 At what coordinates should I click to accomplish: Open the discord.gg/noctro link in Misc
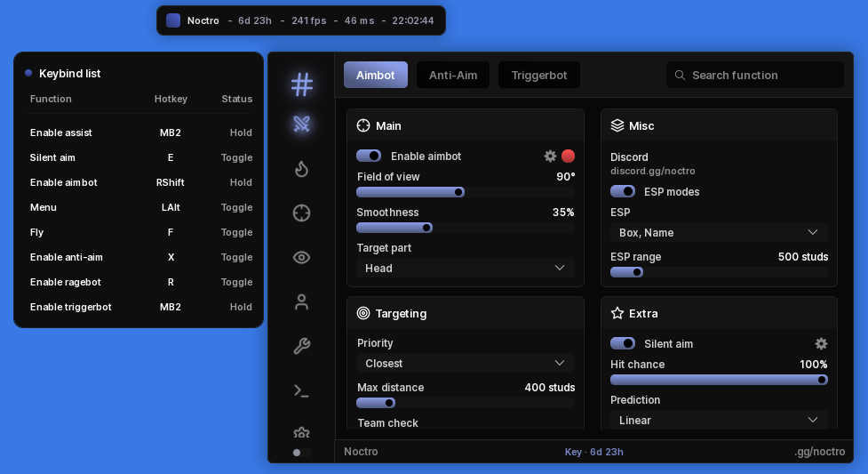click(x=653, y=171)
